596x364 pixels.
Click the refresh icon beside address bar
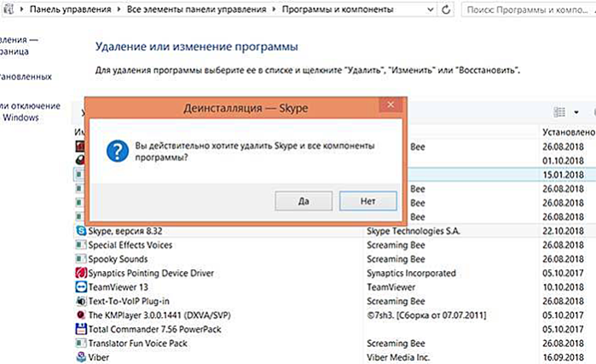pos(446,9)
